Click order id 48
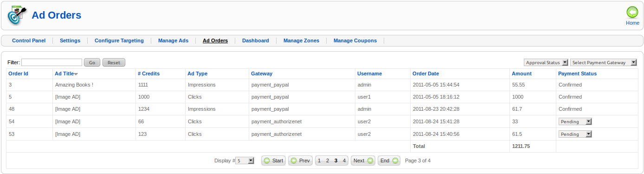Image resolution: width=644 pixels, height=174 pixels. 12,109
